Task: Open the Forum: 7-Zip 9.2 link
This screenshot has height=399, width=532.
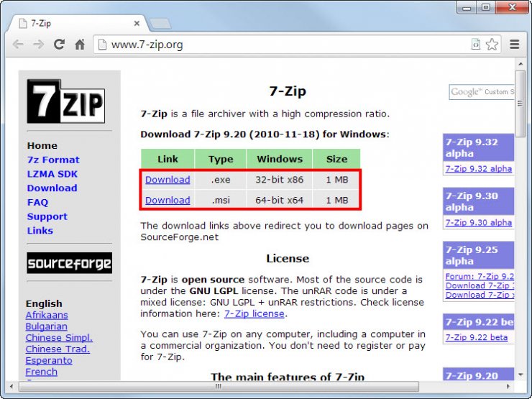Action: click(x=480, y=276)
